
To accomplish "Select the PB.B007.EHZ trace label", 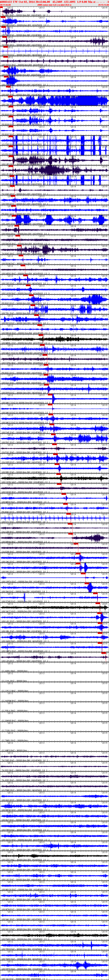I will pyautogui.click(x=25, y=134).
